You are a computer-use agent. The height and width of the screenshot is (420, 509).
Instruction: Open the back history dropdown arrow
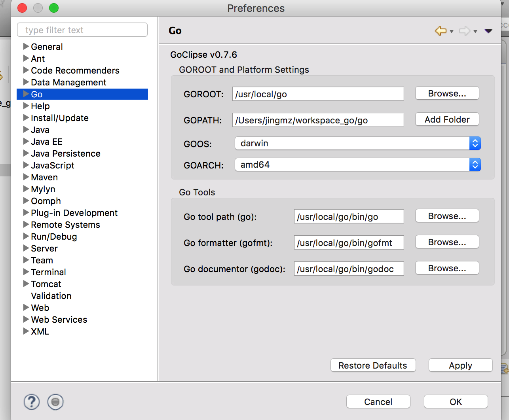click(x=452, y=31)
